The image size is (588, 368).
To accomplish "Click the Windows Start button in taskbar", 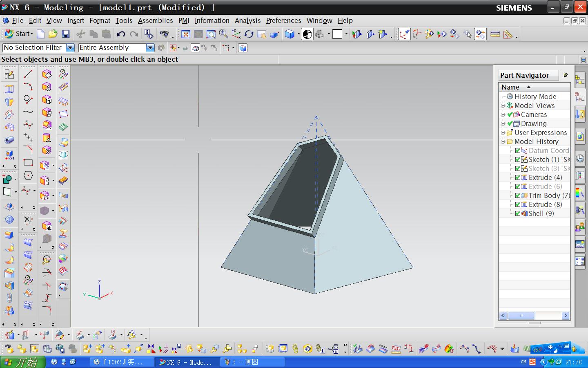I will [x=22, y=362].
